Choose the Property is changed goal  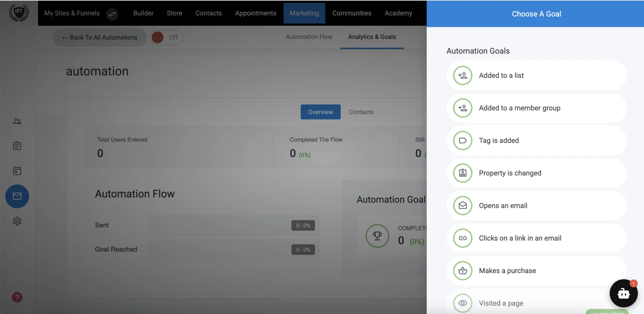coord(536,173)
